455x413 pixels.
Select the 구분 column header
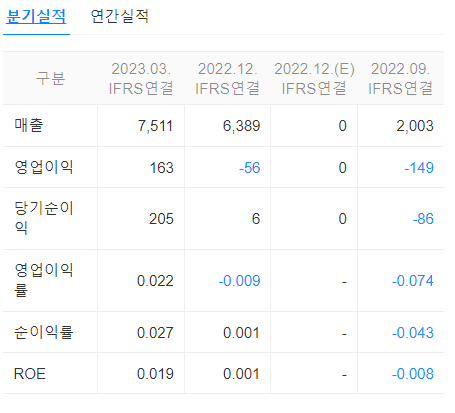click(50, 78)
